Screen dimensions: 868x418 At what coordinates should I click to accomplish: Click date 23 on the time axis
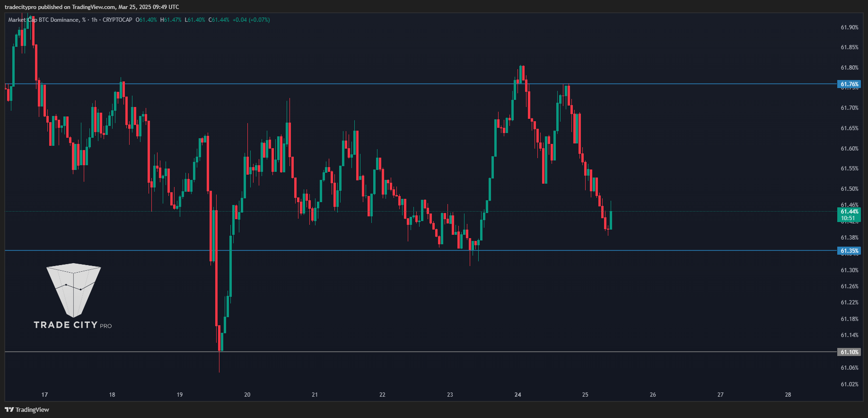(x=450, y=395)
